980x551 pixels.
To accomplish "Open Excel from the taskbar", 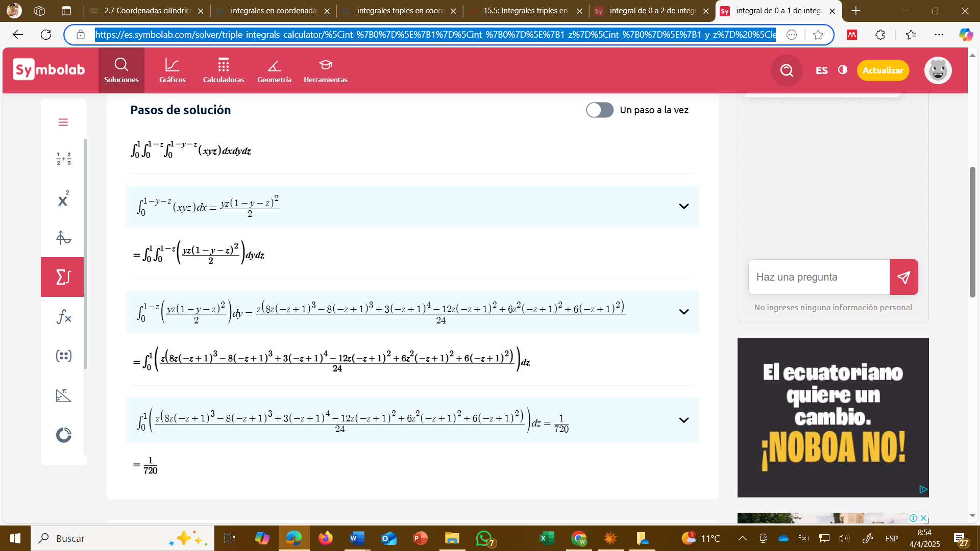I will click(x=547, y=538).
